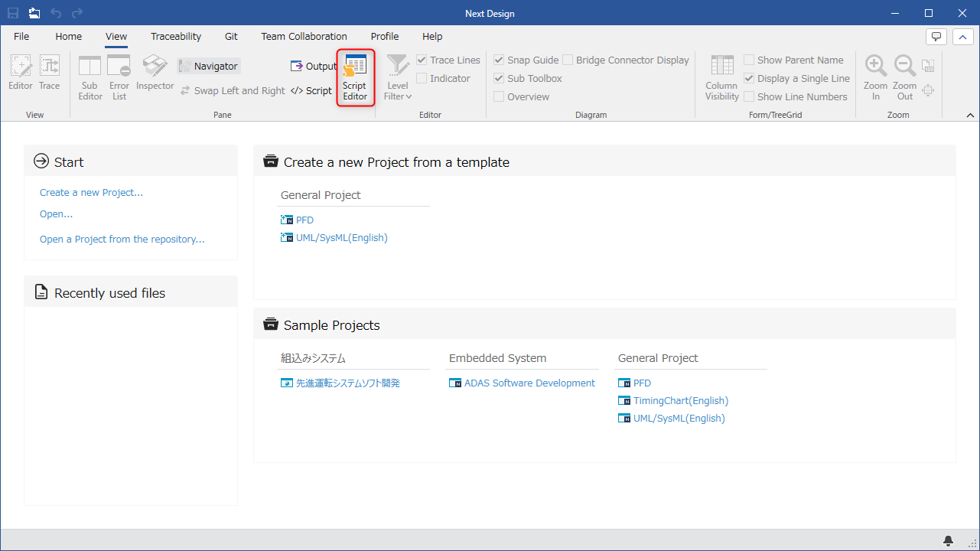Click Swap Left and Right
The width and height of the screenshot is (980, 551).
[233, 90]
